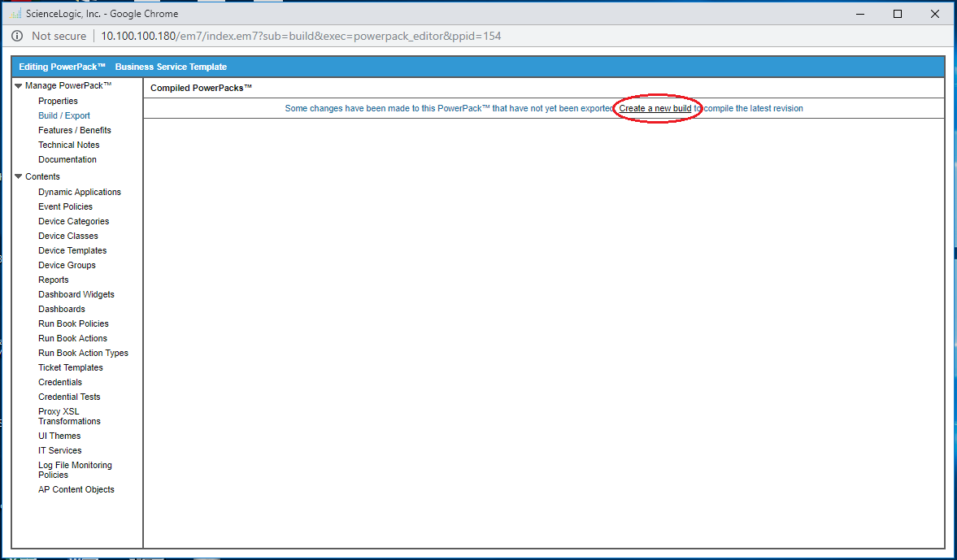
Task: Open Dashboard Widgets content
Action: click(76, 295)
